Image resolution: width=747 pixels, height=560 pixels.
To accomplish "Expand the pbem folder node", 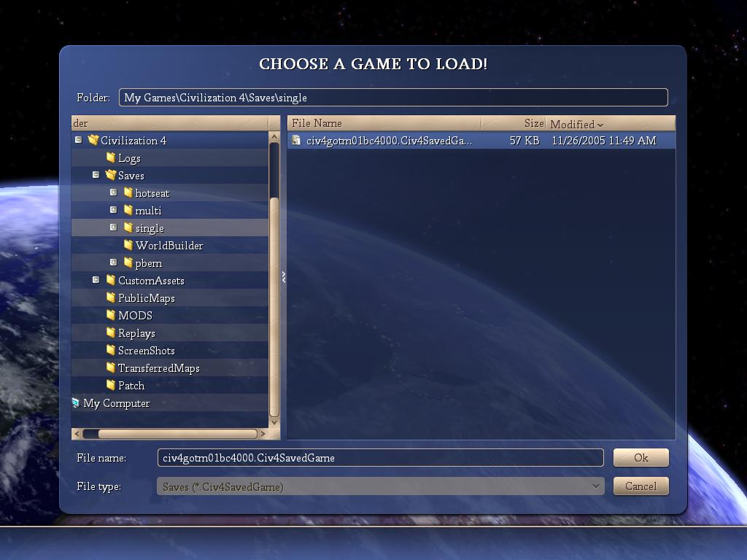I will (x=113, y=262).
